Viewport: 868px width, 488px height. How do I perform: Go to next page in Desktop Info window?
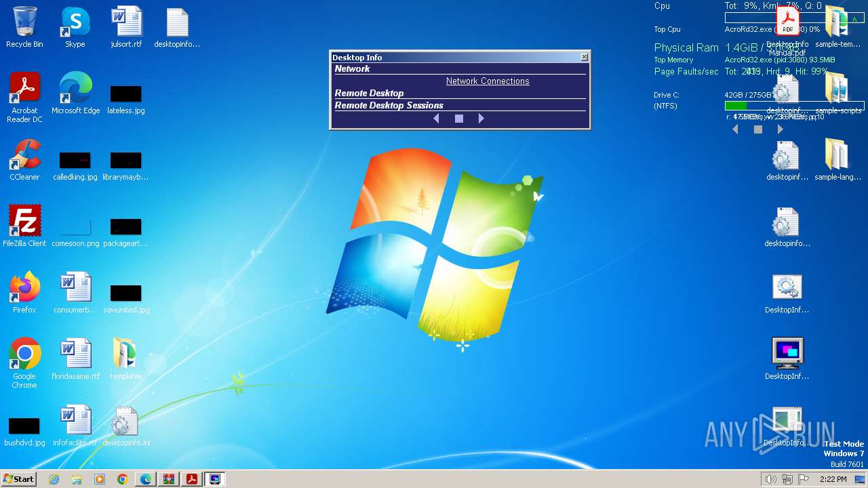481,119
